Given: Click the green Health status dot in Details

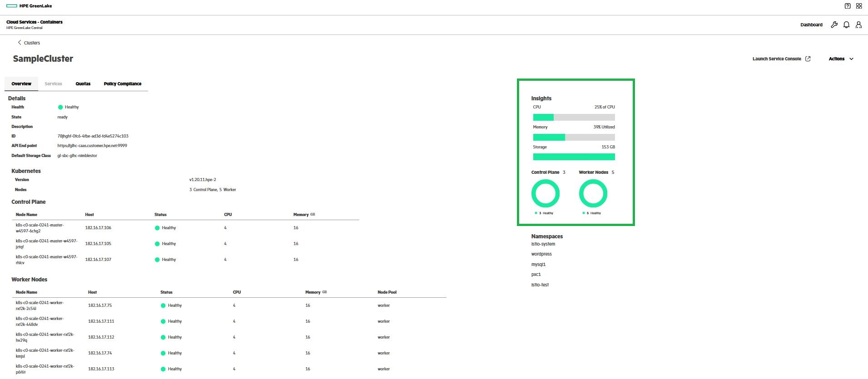Looking at the screenshot, I should click(60, 108).
